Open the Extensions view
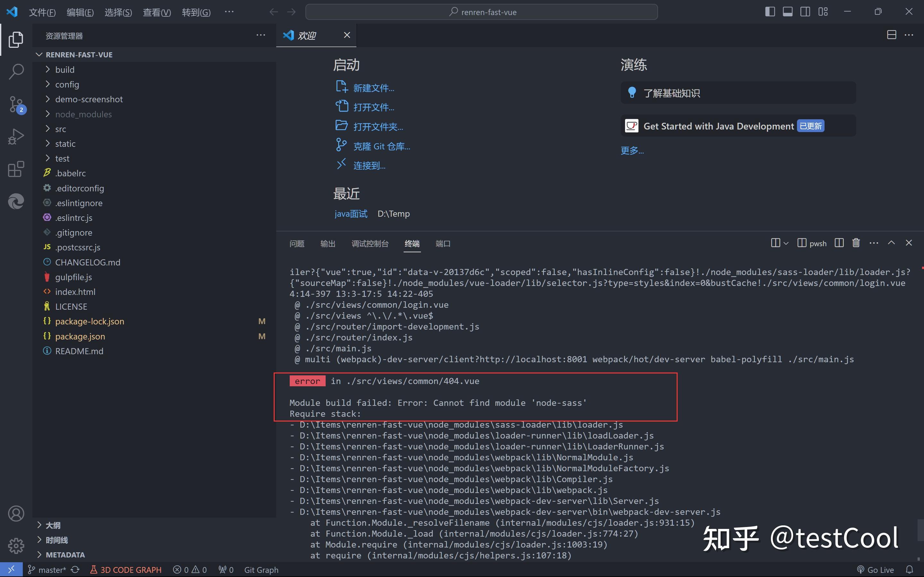 point(16,169)
